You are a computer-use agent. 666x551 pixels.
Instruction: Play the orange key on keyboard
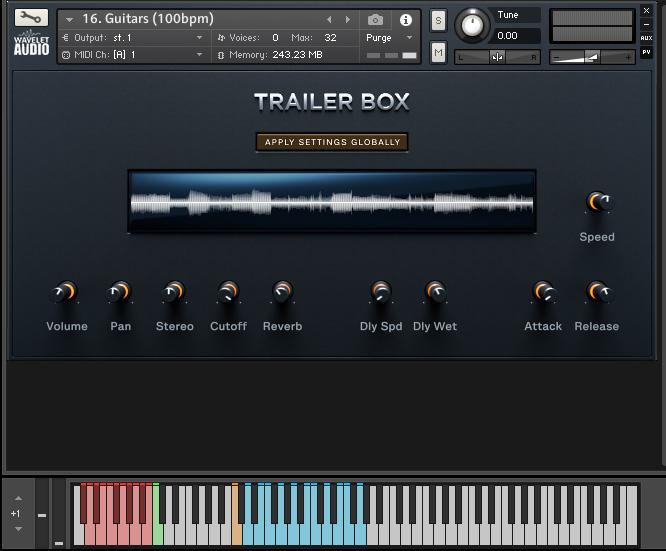click(x=237, y=535)
